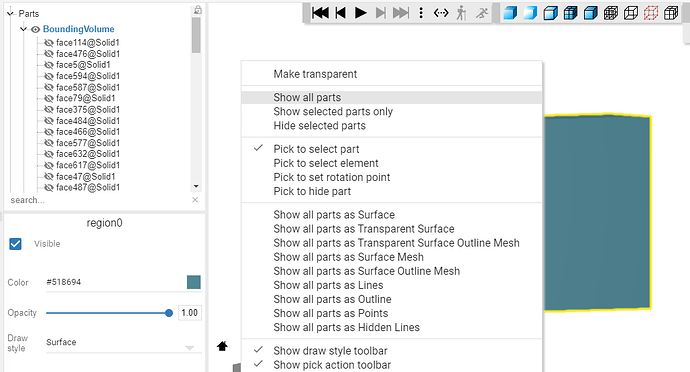The width and height of the screenshot is (690, 372).
Task: Choose Show all parts
Action: pyautogui.click(x=392, y=97)
